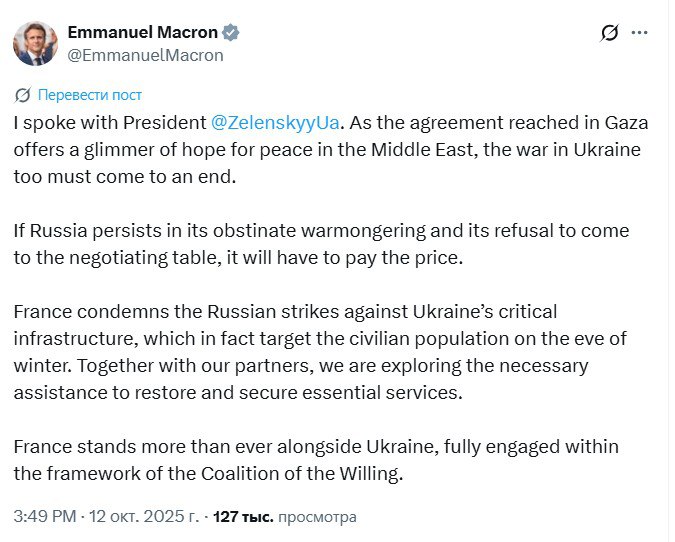Click the 3:49 PM timestamp
The height and width of the screenshot is (542, 675).
point(44,517)
